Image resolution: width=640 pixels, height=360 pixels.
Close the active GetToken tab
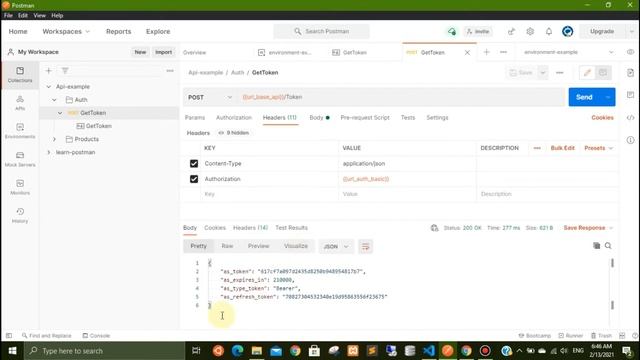point(467,52)
